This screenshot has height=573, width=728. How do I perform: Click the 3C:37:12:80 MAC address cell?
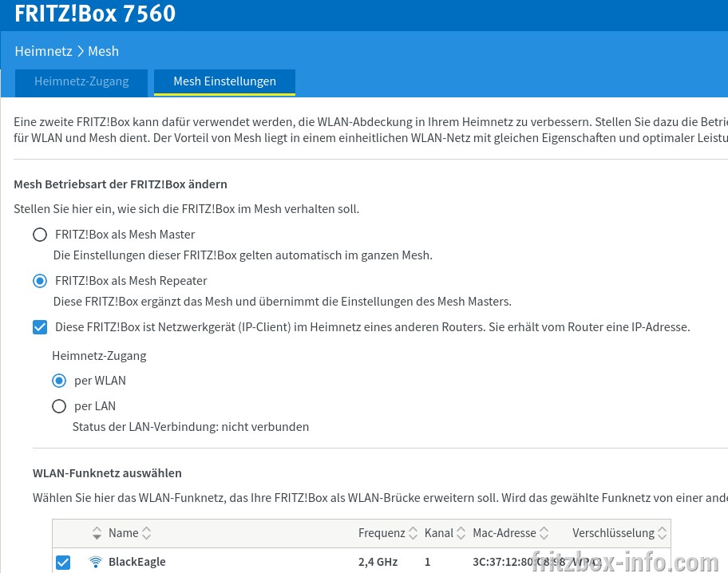(x=519, y=562)
